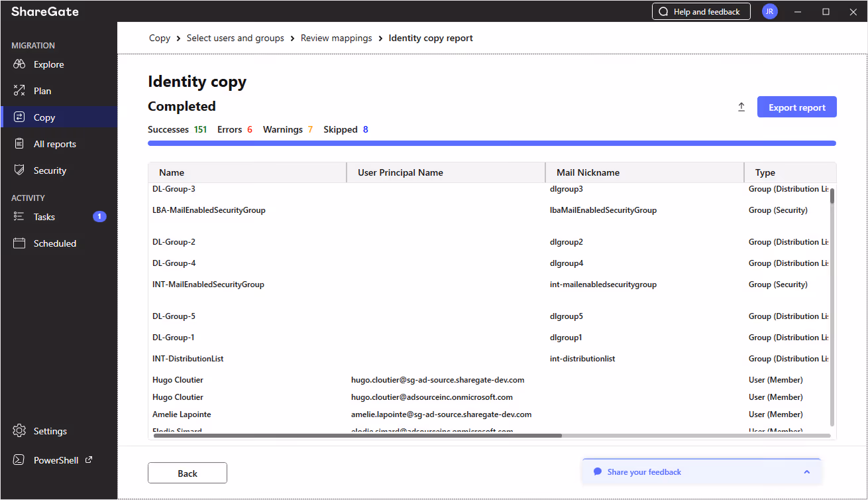868x500 pixels.
Task: Select the DL-Group-3 row
Action: click(x=489, y=189)
